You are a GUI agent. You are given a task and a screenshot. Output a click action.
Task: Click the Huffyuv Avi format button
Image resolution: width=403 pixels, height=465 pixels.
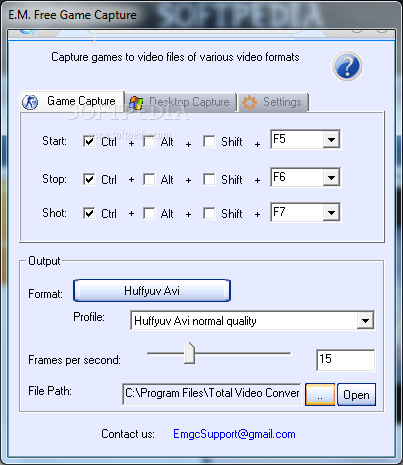click(152, 291)
